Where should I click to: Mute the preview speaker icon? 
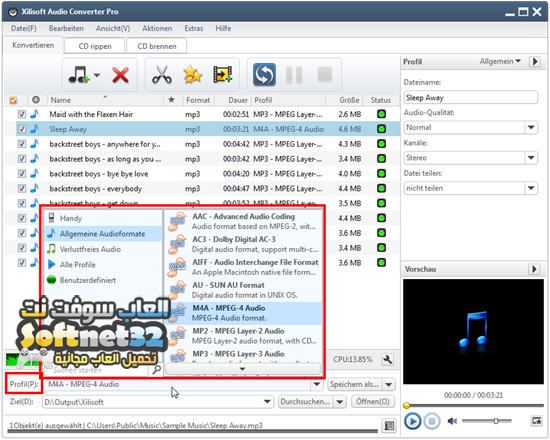(452, 421)
